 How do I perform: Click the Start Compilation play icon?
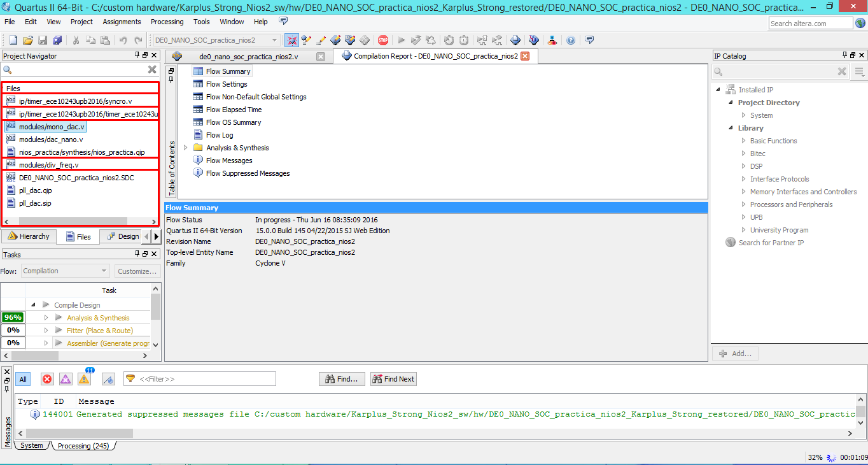tap(401, 40)
